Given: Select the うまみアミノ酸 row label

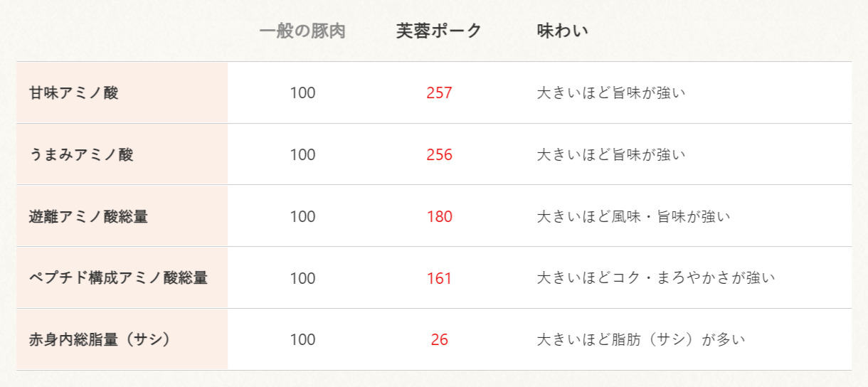Looking at the screenshot, I should 81,154.
